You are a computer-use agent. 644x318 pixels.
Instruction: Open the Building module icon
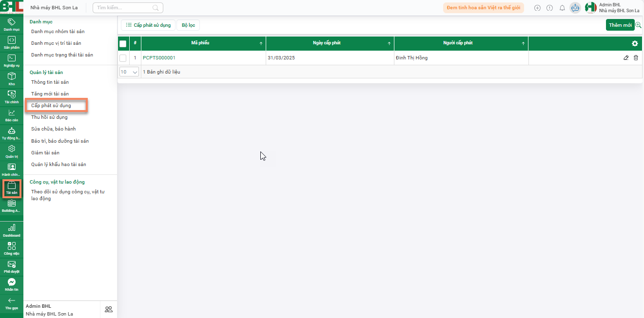[x=12, y=206]
